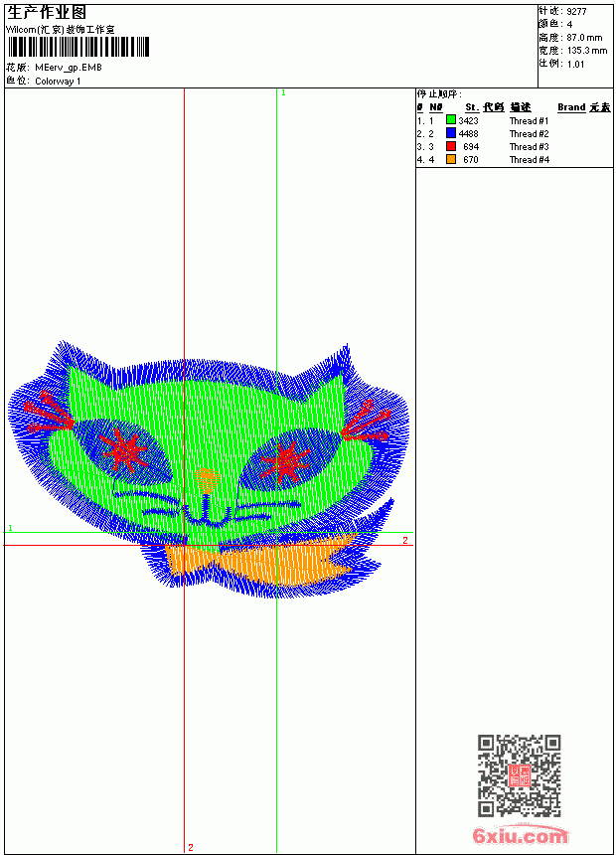Click the MEerv_gp.EMB file name
Screen dimensions: 616x855
click(69, 68)
